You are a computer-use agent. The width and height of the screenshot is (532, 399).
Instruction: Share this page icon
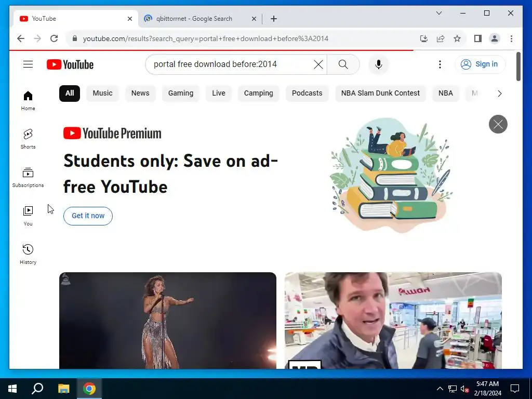pos(441,38)
